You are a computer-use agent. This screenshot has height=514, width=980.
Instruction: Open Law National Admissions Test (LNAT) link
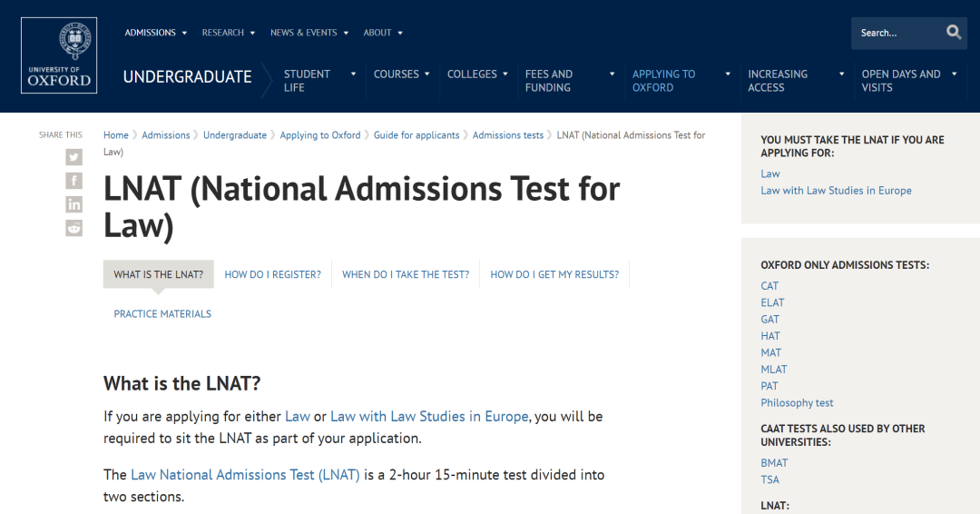[245, 475]
